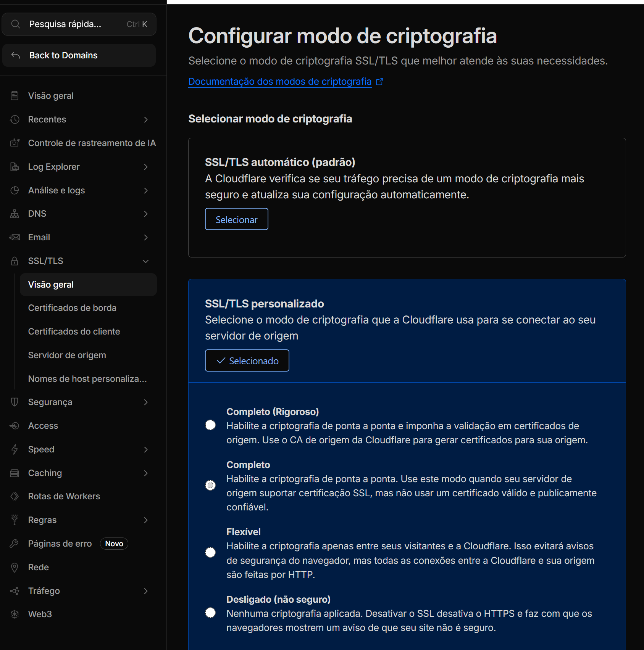Click the Email envelope icon
The height and width of the screenshot is (650, 644).
tap(14, 237)
